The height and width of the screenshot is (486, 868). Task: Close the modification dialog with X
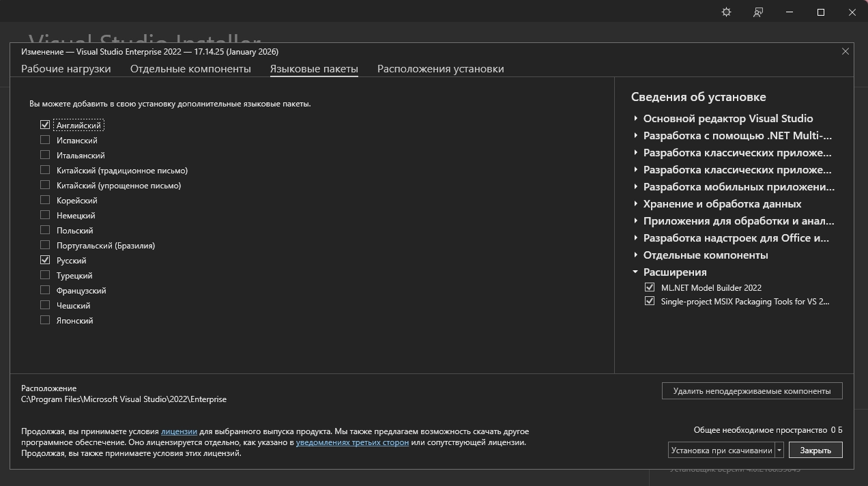point(845,51)
